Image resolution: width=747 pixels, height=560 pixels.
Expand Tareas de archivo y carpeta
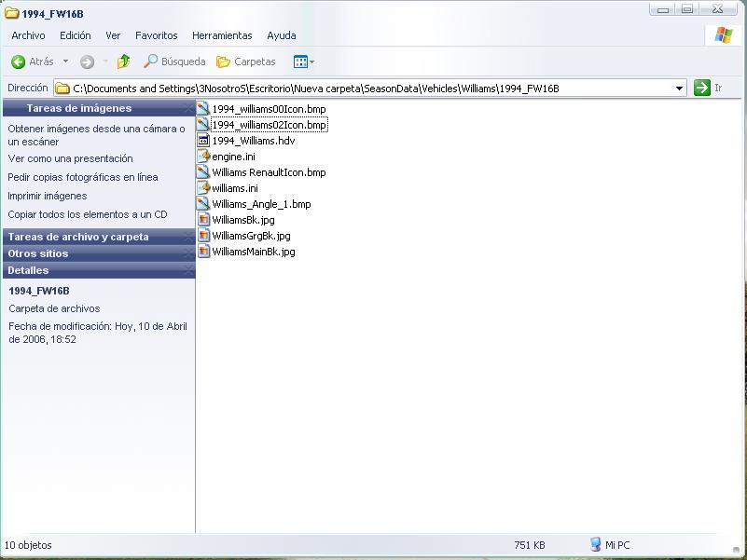click(x=187, y=238)
